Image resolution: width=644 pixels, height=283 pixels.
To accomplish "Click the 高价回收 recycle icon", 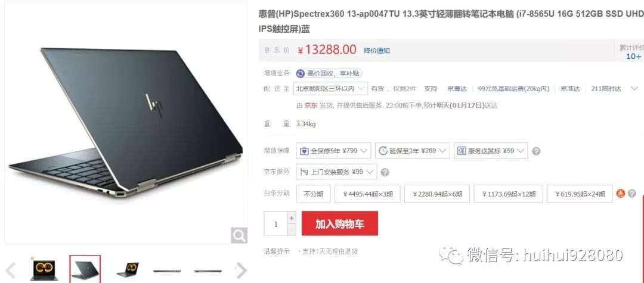I will pyautogui.click(x=300, y=73).
